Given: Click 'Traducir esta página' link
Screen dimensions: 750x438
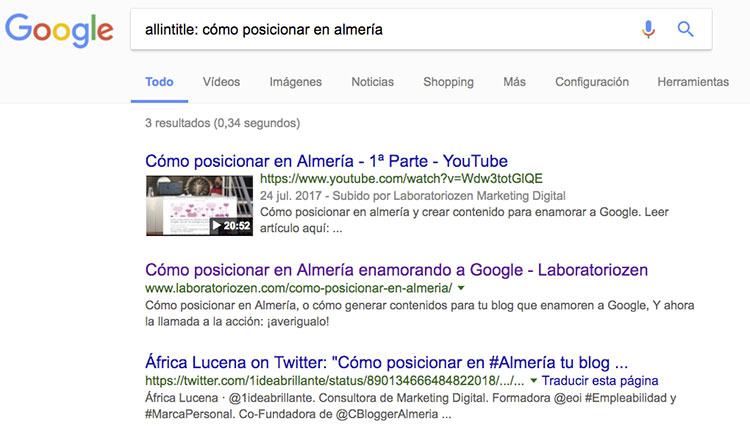Looking at the screenshot, I should [600, 381].
